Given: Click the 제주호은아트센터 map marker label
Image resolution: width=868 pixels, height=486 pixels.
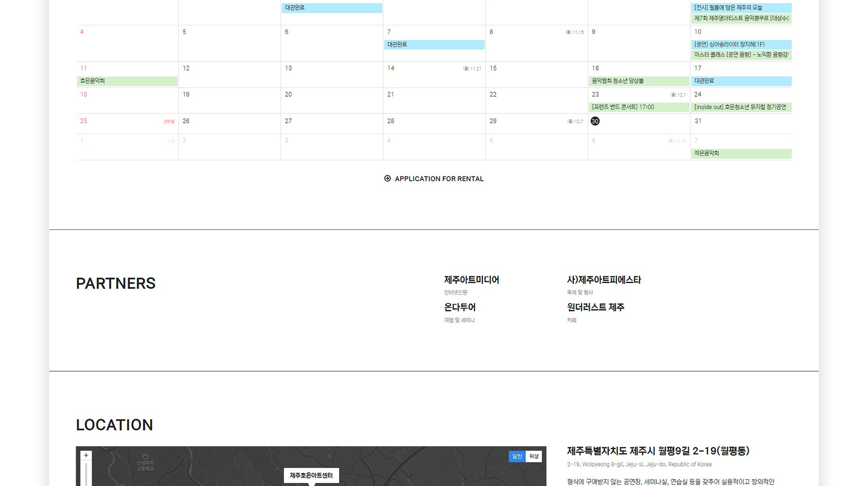Looking at the screenshot, I should click(x=311, y=475).
